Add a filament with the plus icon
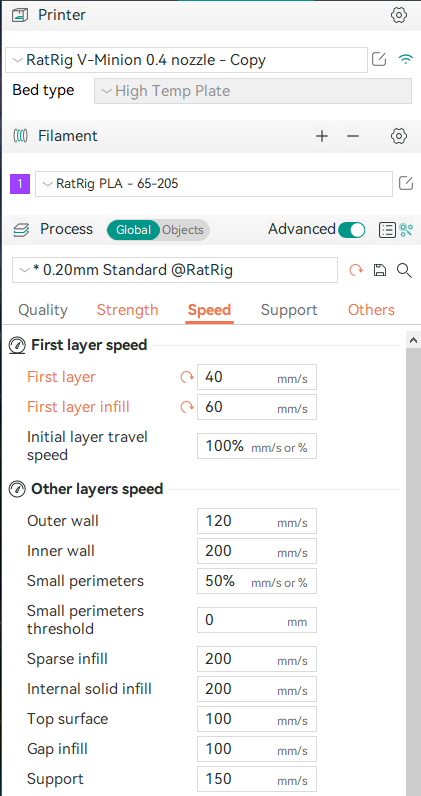The width and height of the screenshot is (421, 796). [321, 136]
